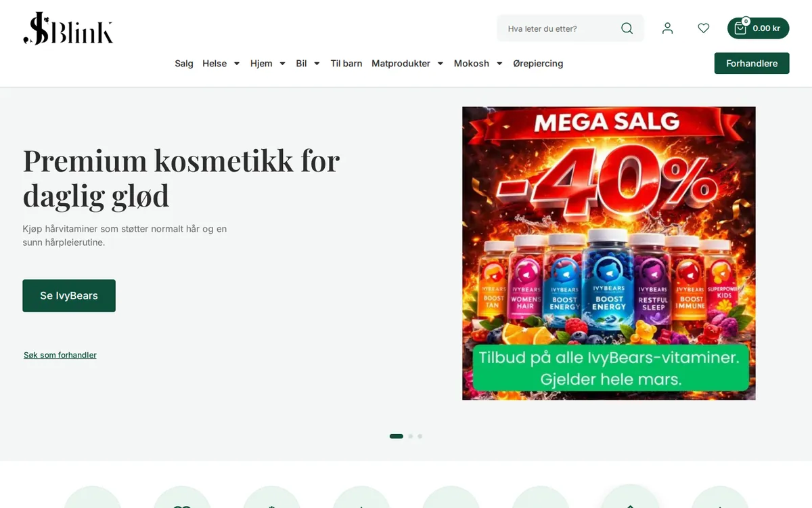Expand the Bil dropdown arrow
The width and height of the screenshot is (812, 508).
[x=317, y=64]
